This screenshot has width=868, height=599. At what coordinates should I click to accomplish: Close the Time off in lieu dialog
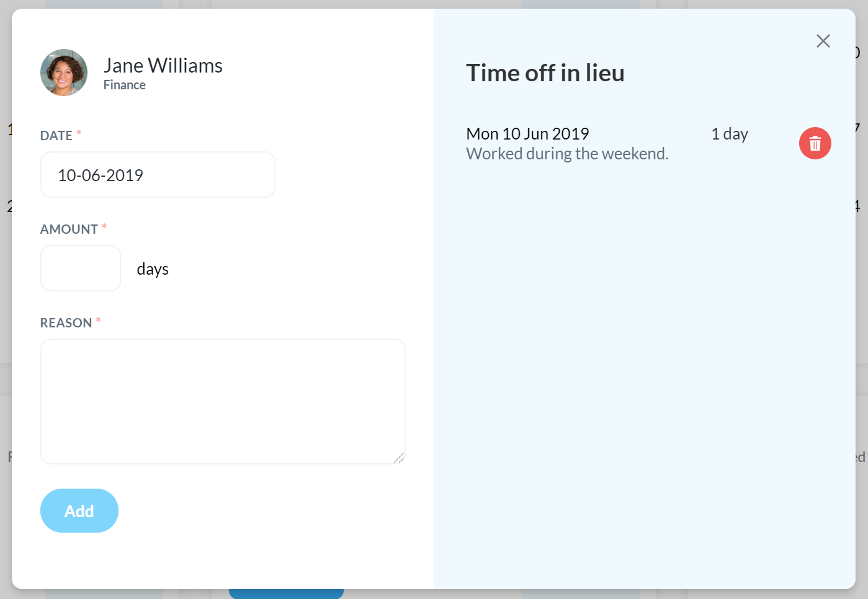[x=823, y=41]
